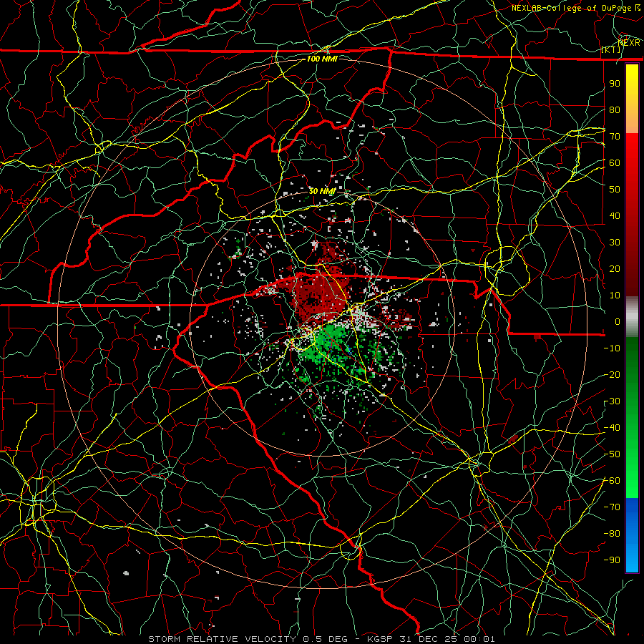Click the -70 value on velocity scale
Image resolution: width=644 pixels, height=644 pixels.
pyautogui.click(x=612, y=507)
